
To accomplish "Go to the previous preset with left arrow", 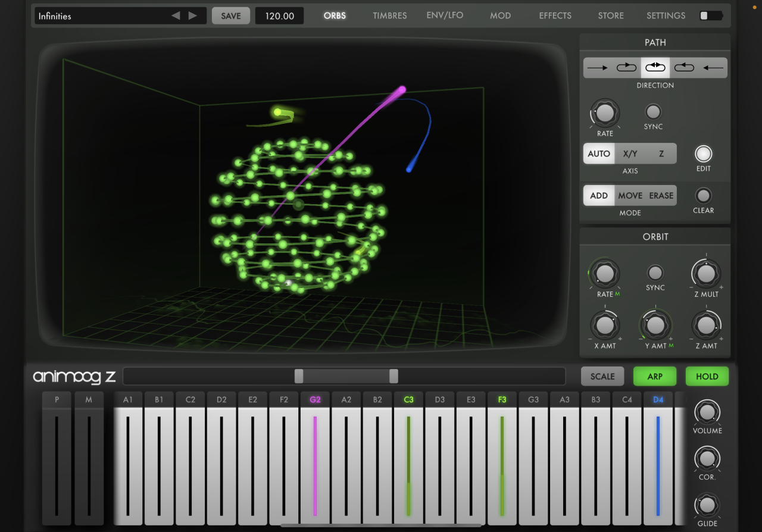I will pos(176,15).
